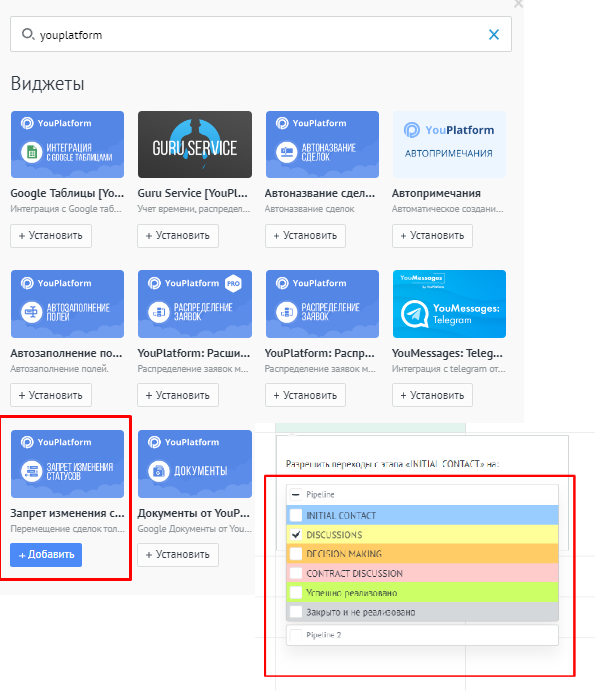This screenshot has height=690, width=595.
Task: Click the Pipeline 2 row label
Action: 323,635
